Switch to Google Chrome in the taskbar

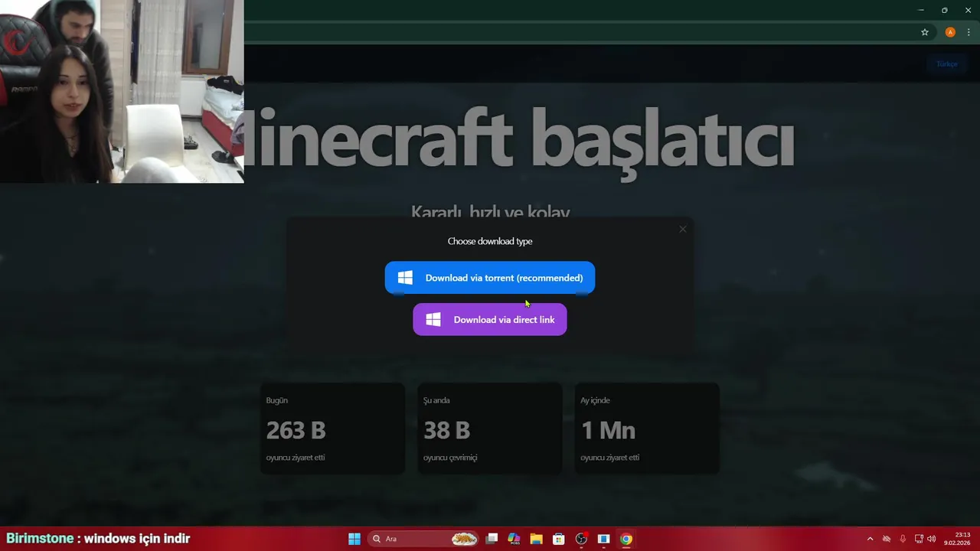626,539
